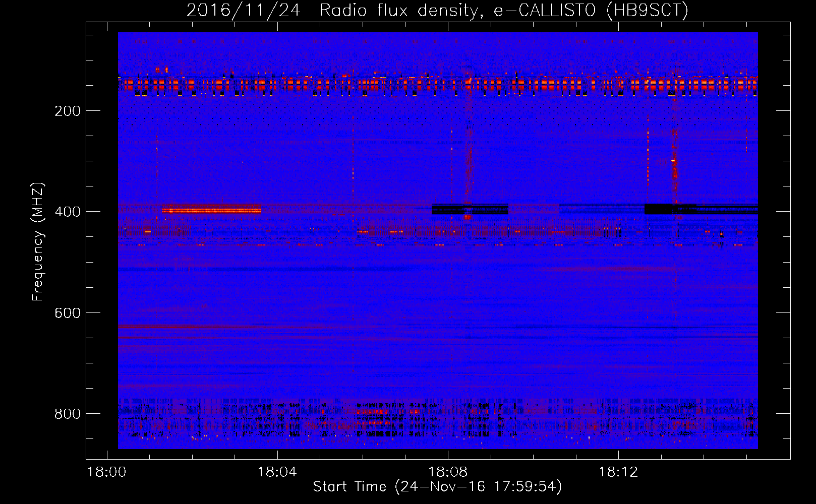Click the 400 frequency tick label

tap(68, 212)
